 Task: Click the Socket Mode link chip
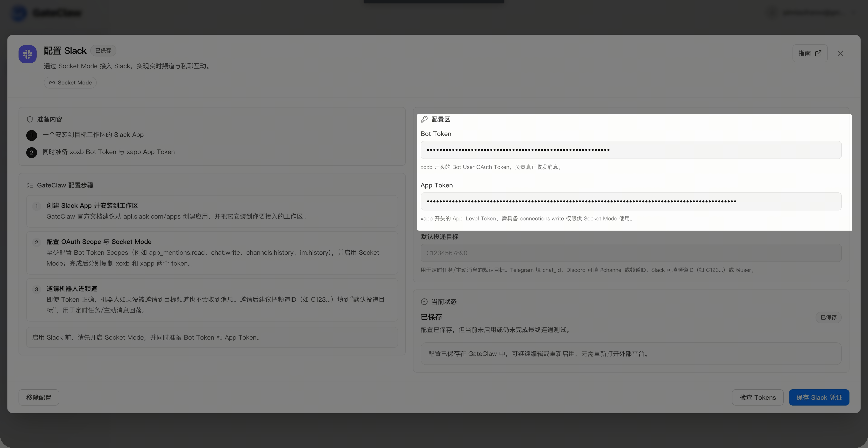pos(70,82)
